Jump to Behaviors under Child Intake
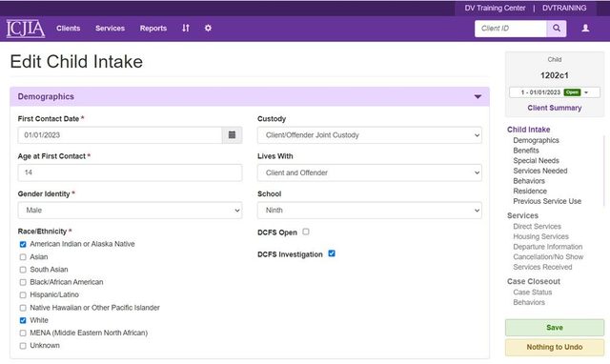The width and height of the screenshot is (610, 364). tap(529, 181)
